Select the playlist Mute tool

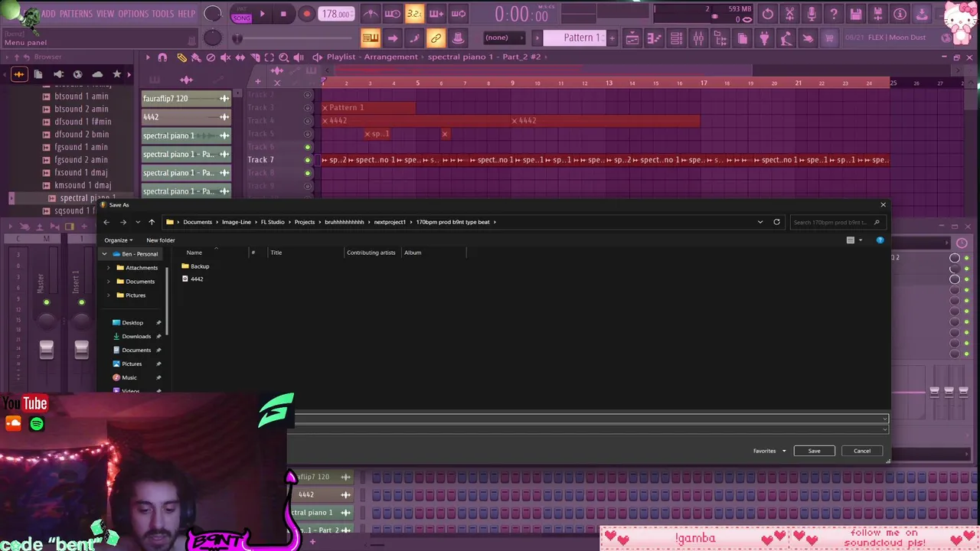point(225,57)
